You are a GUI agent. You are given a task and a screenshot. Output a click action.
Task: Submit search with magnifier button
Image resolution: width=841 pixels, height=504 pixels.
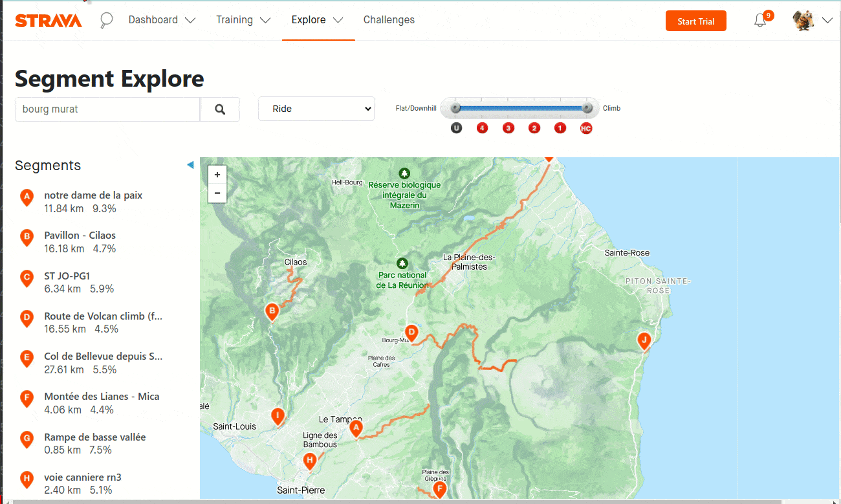(x=220, y=109)
